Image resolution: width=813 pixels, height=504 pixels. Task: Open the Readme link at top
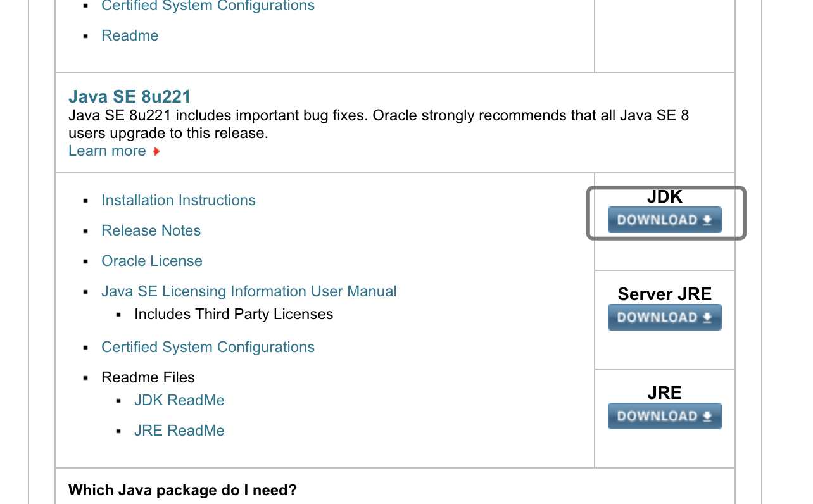(x=130, y=35)
